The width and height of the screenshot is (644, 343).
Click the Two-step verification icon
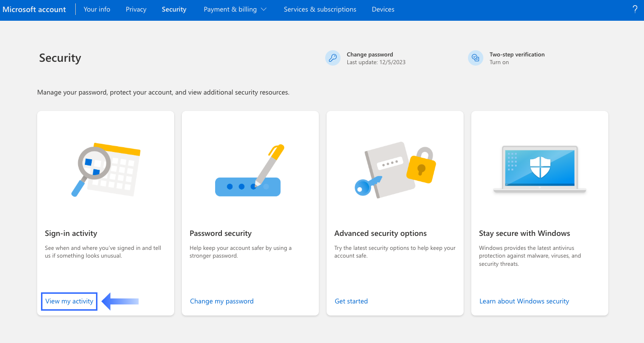tap(476, 58)
